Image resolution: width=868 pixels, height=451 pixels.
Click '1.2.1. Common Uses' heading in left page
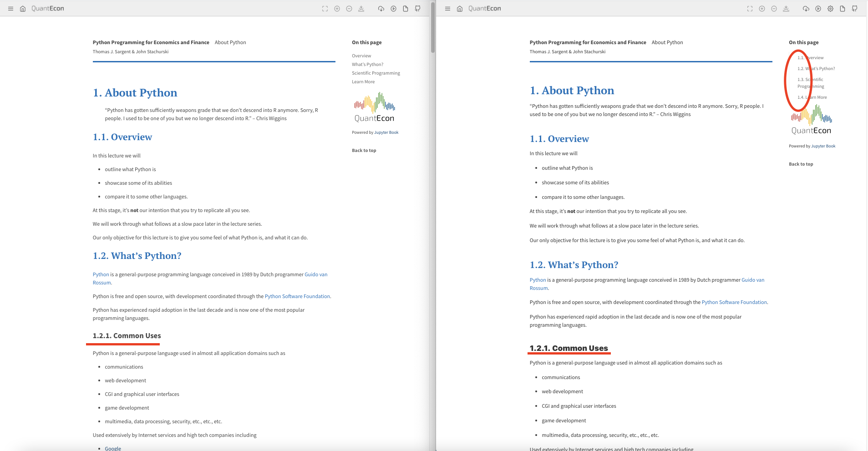tap(127, 336)
